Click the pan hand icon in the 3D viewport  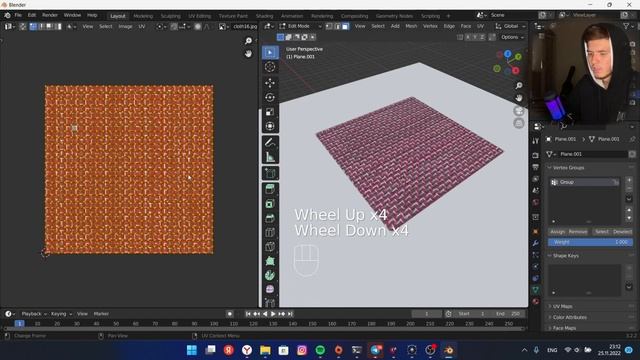coord(519,98)
